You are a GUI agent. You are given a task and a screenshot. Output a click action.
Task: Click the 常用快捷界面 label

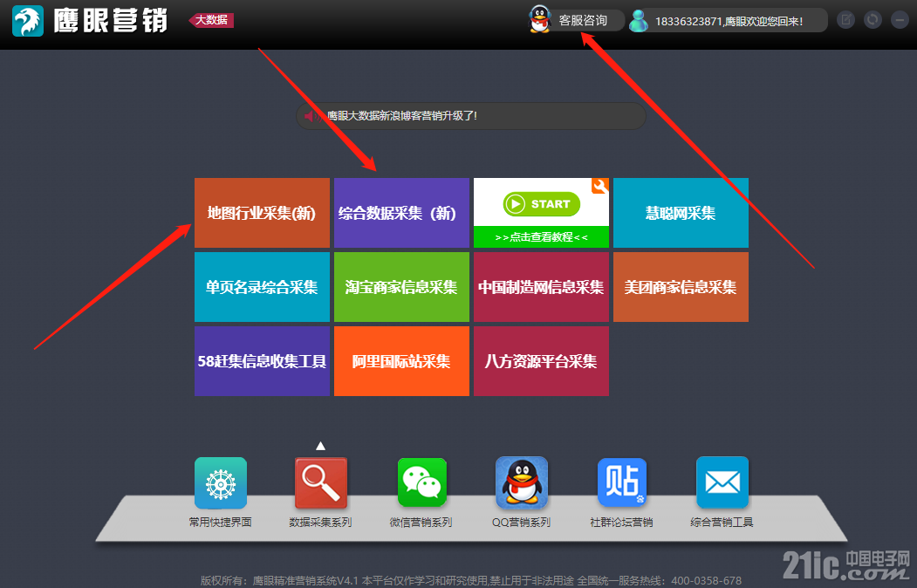pyautogui.click(x=221, y=522)
